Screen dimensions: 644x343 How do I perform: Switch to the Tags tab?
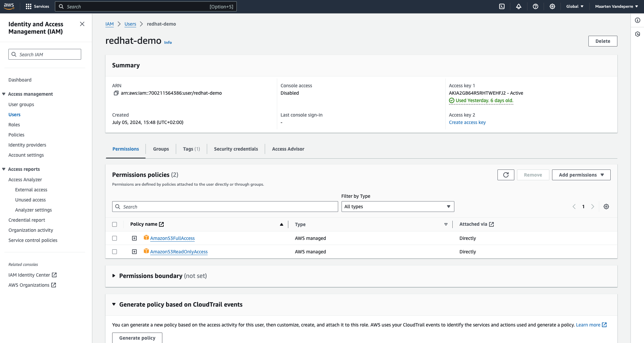point(191,149)
